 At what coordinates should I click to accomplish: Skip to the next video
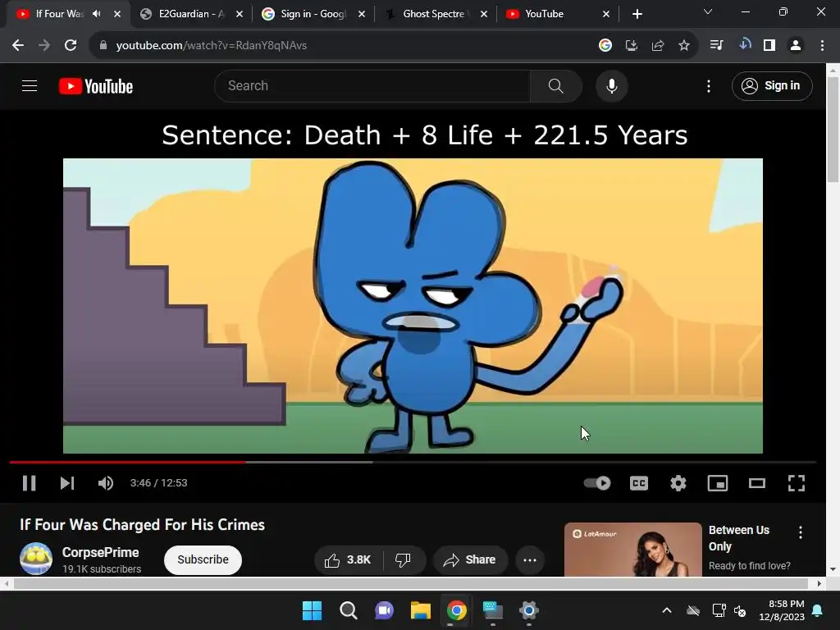tap(67, 483)
